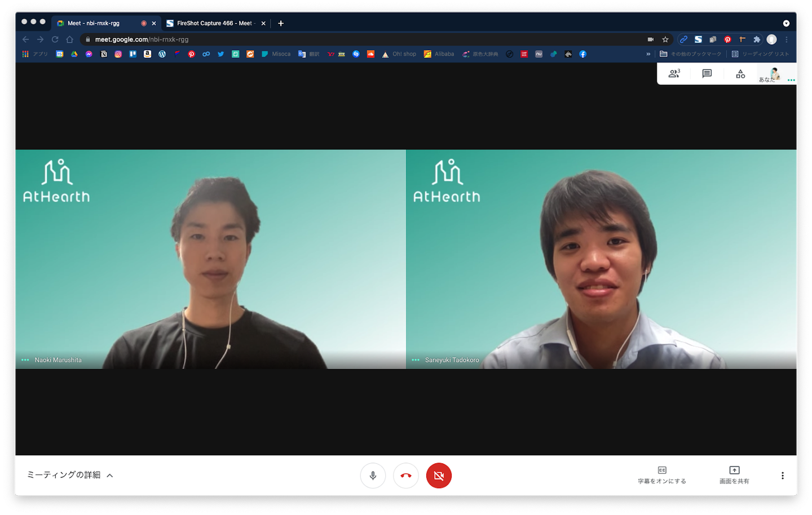This screenshot has height=515, width=812.
Task: Switch to the FireShot Capture 466 tab
Action: point(216,23)
